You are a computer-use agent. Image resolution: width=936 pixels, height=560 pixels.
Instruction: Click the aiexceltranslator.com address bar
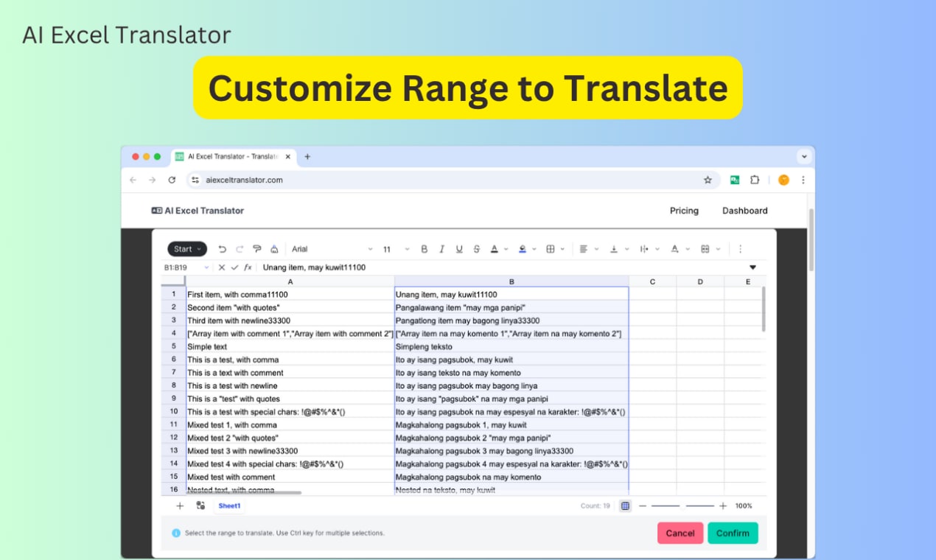click(x=453, y=180)
